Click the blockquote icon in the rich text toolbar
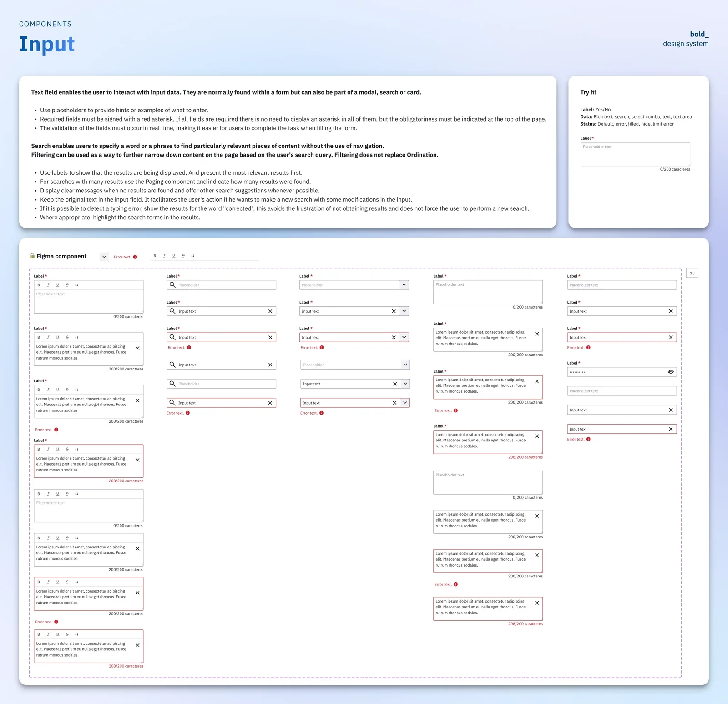 tap(192, 256)
